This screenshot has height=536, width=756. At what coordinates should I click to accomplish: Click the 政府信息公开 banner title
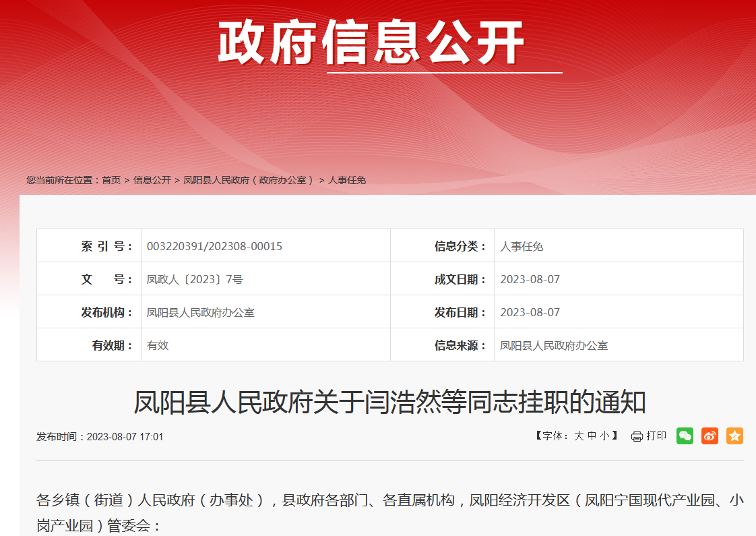371,42
